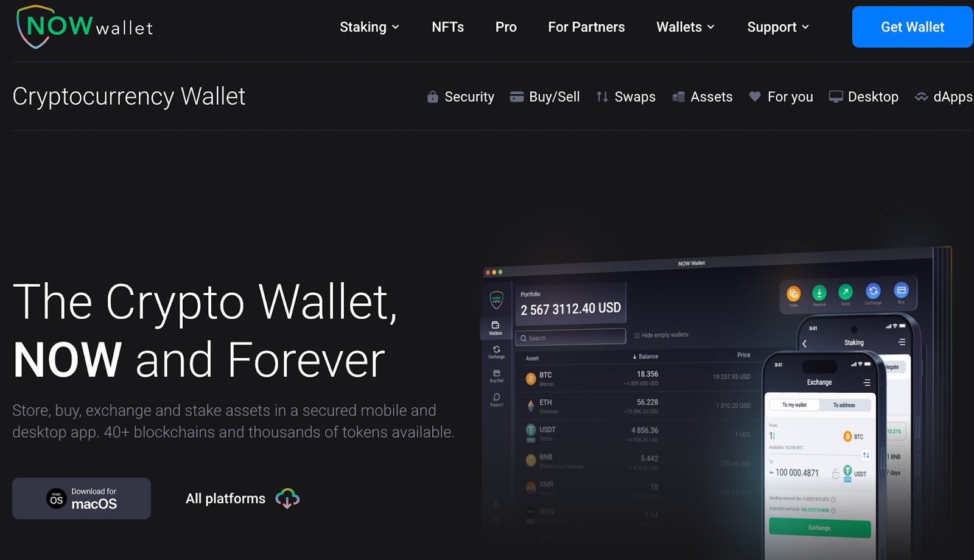Sort assets by the Balance column header
Image resolution: width=974 pixels, height=560 pixels.
click(x=645, y=357)
